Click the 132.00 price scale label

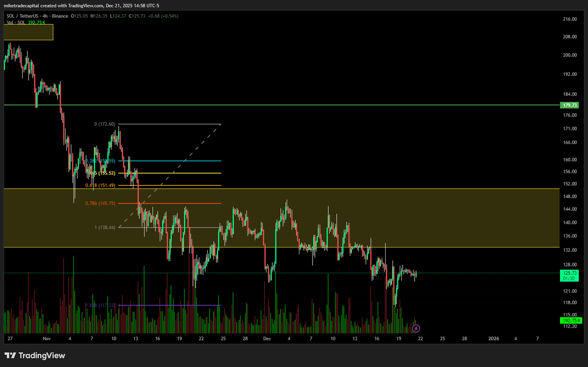tap(571, 250)
